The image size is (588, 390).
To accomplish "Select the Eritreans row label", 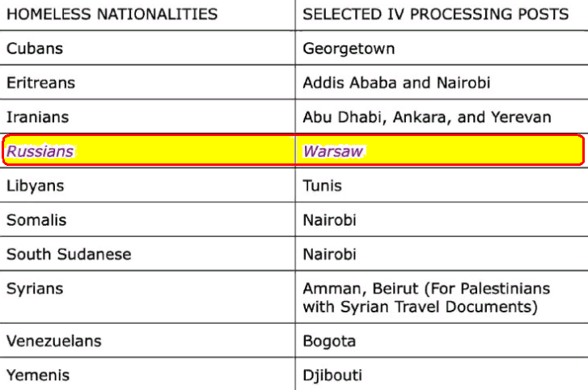I will pos(41,83).
